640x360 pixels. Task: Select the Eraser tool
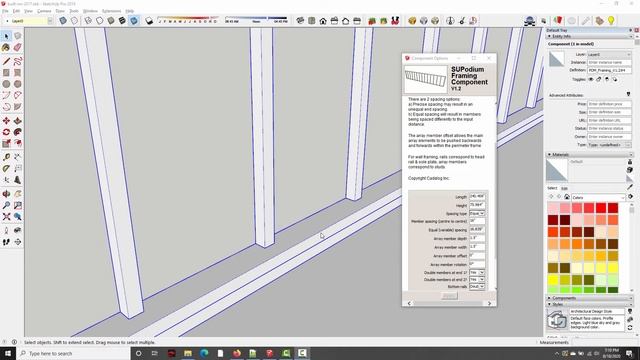click(x=18, y=48)
